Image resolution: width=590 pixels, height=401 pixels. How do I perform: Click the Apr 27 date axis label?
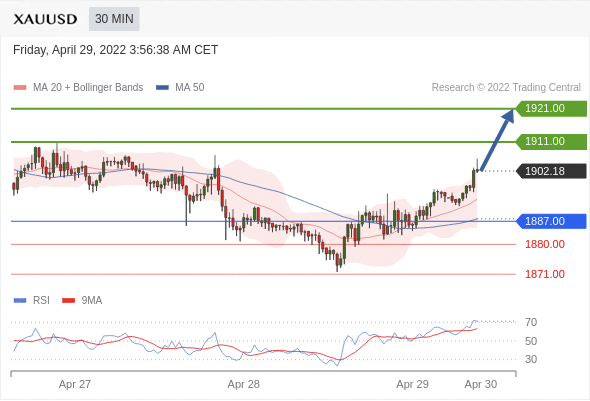[x=75, y=384]
